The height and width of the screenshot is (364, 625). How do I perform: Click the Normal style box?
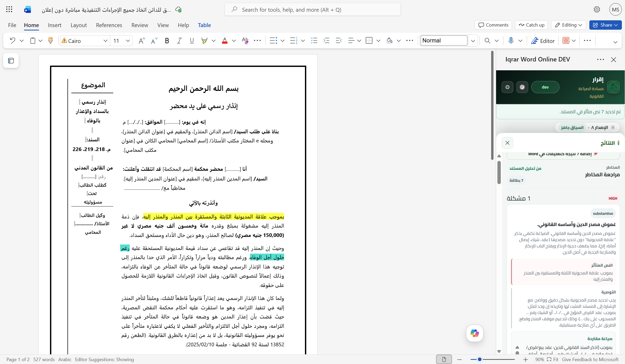444,41
